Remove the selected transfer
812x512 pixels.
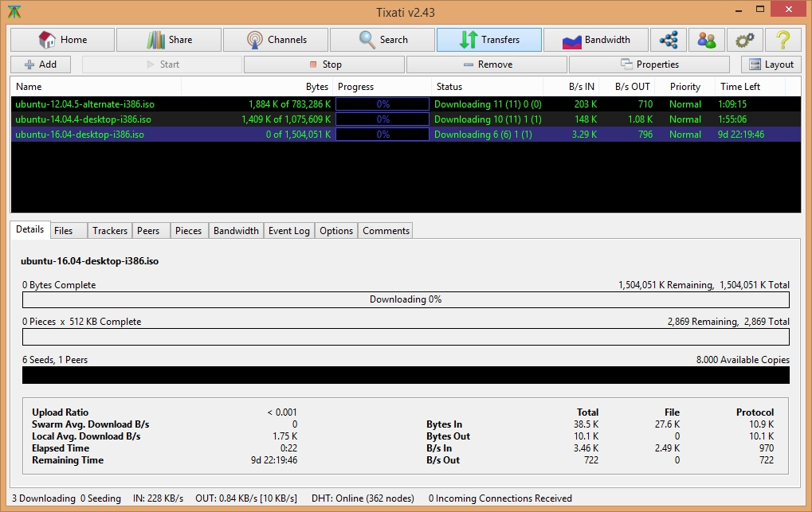click(487, 64)
